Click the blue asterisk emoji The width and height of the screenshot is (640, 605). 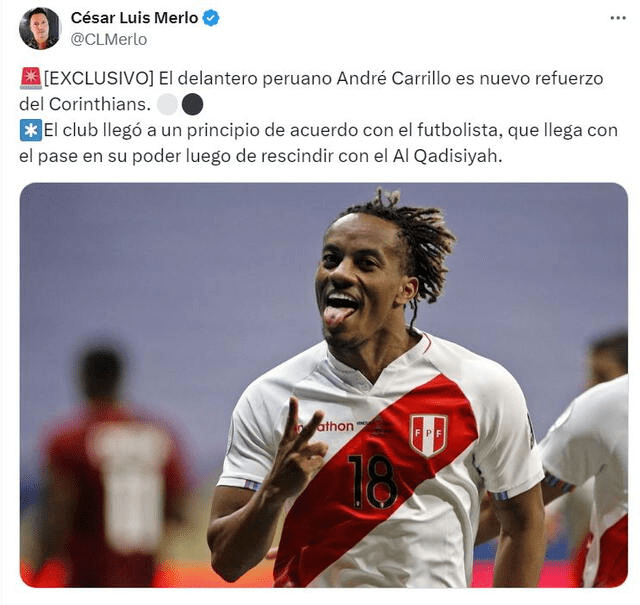pos(31,130)
